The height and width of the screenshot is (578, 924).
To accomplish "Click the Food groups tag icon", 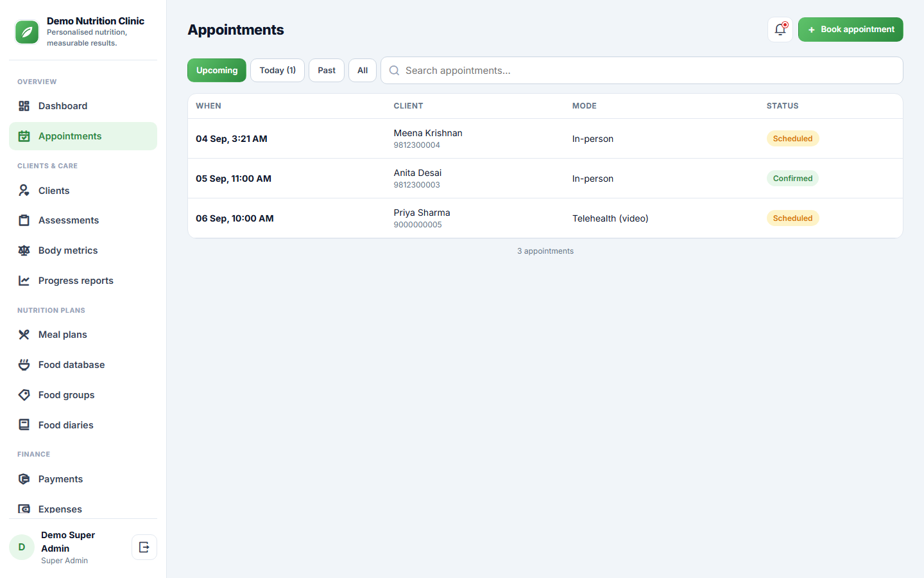I will (24, 395).
